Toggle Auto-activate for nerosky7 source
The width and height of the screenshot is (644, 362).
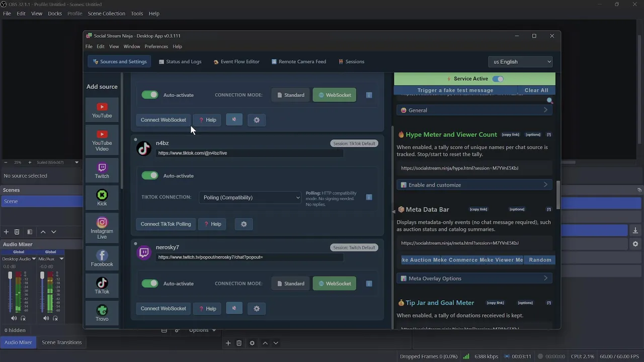coord(149,284)
